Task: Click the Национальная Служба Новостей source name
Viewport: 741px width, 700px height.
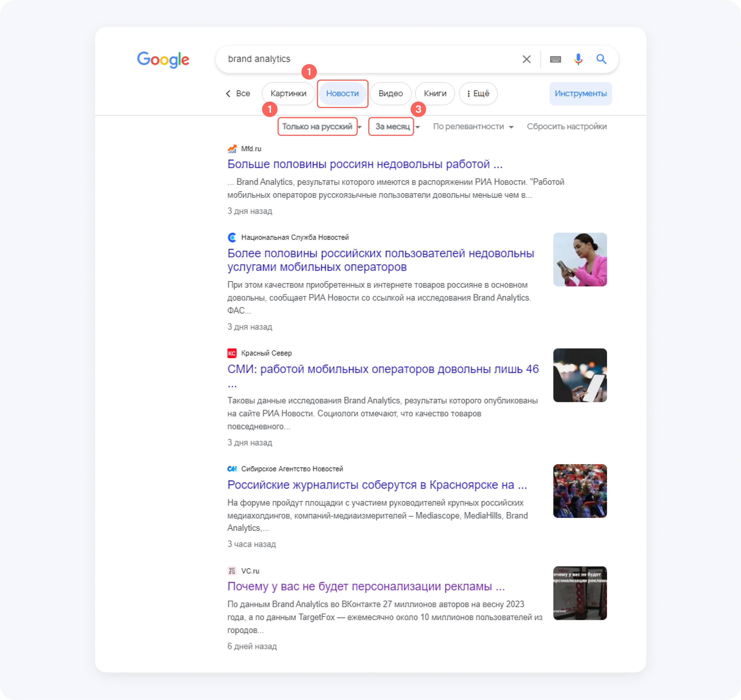Action: click(295, 237)
